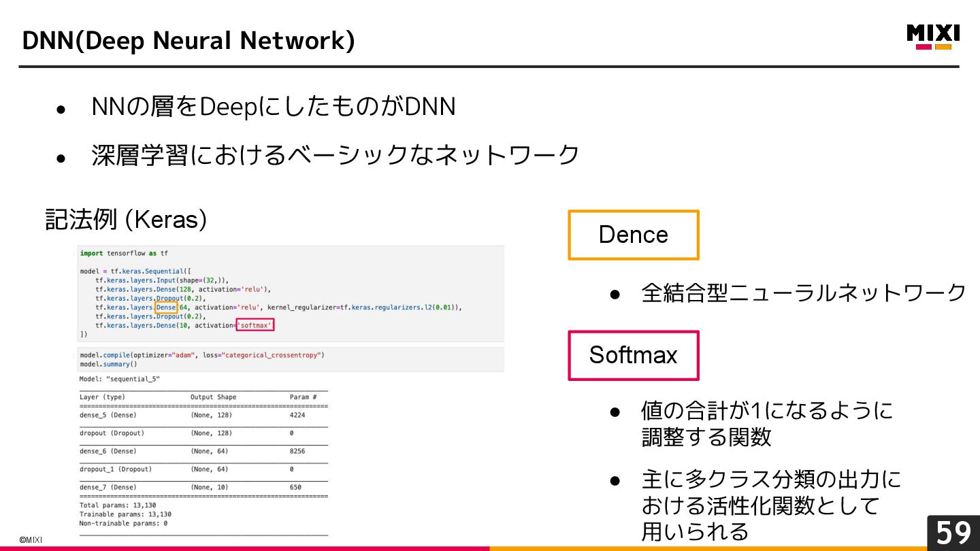The width and height of the screenshot is (980, 551).
Task: Click the "Trainable params: 13,130" line
Action: pyautogui.click(x=125, y=514)
